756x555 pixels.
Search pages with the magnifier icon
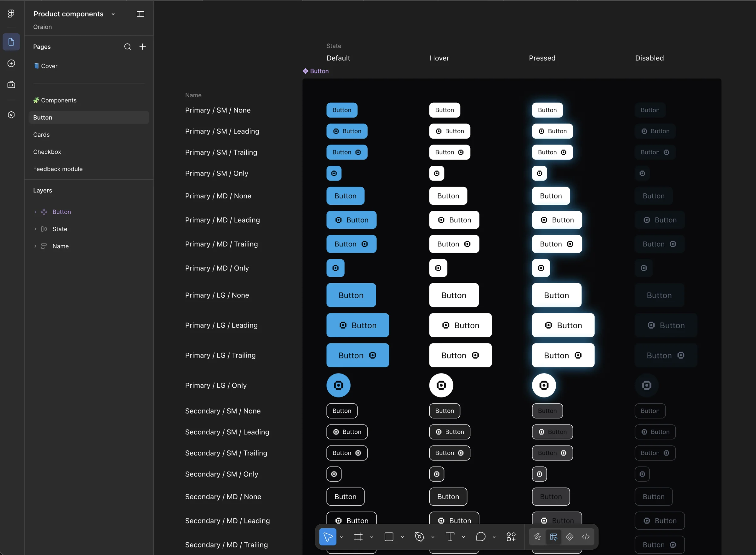[x=127, y=47]
